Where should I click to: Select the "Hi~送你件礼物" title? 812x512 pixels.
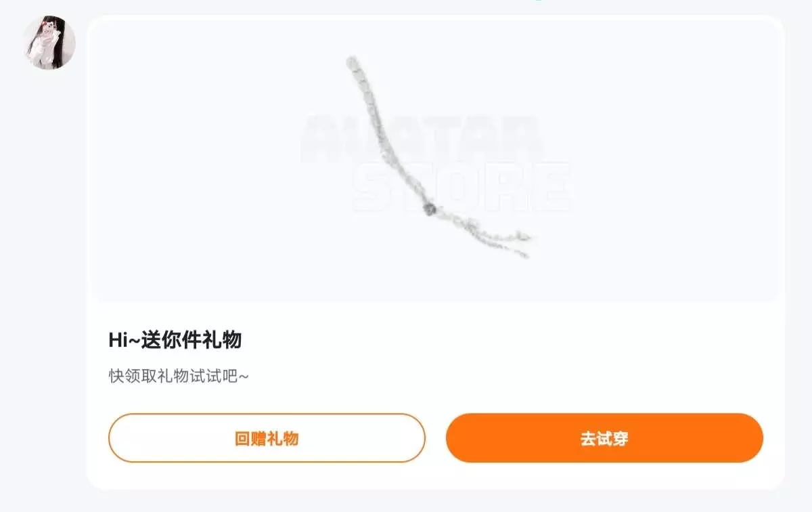tap(175, 340)
